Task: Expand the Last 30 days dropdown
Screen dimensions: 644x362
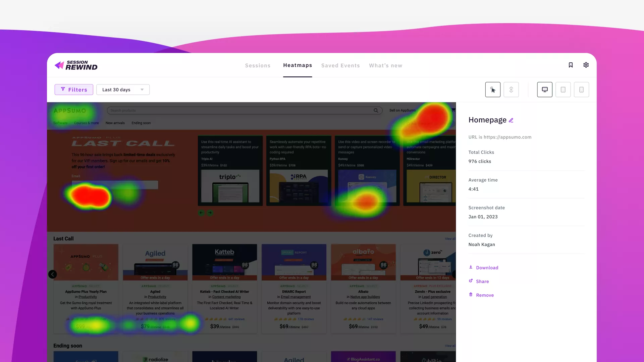Action: coord(123,89)
